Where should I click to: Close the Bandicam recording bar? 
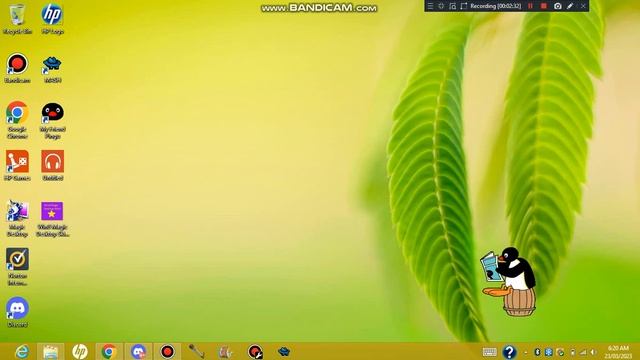[583, 6]
